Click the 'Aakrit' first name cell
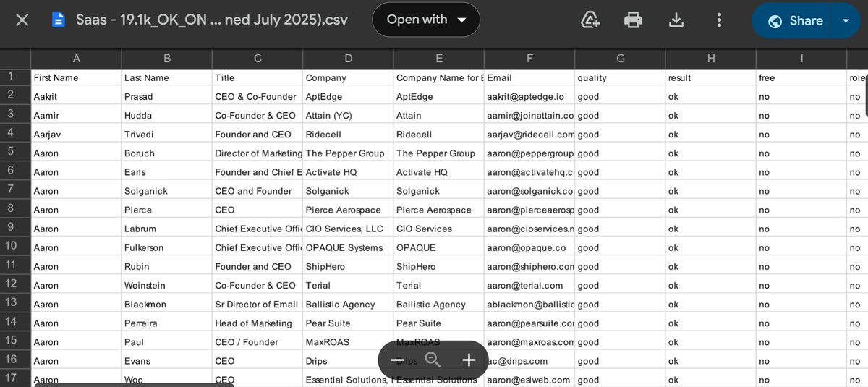Viewport: 868px width, 387px height. [x=76, y=96]
